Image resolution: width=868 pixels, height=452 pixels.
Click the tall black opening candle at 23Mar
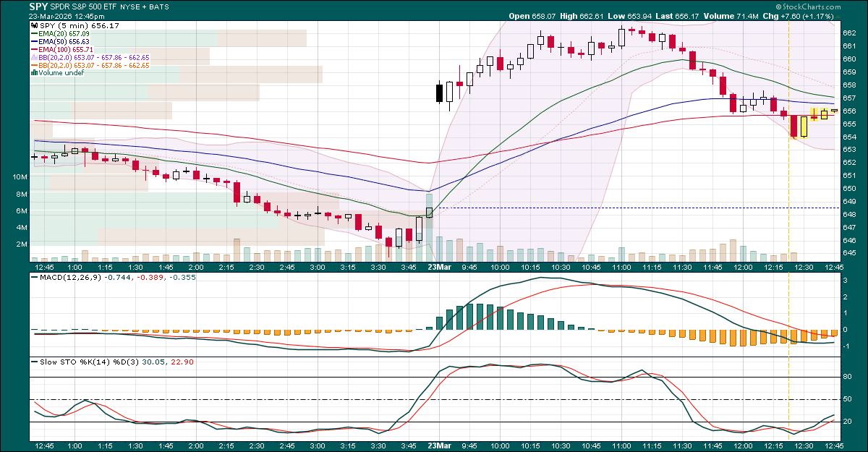point(439,93)
